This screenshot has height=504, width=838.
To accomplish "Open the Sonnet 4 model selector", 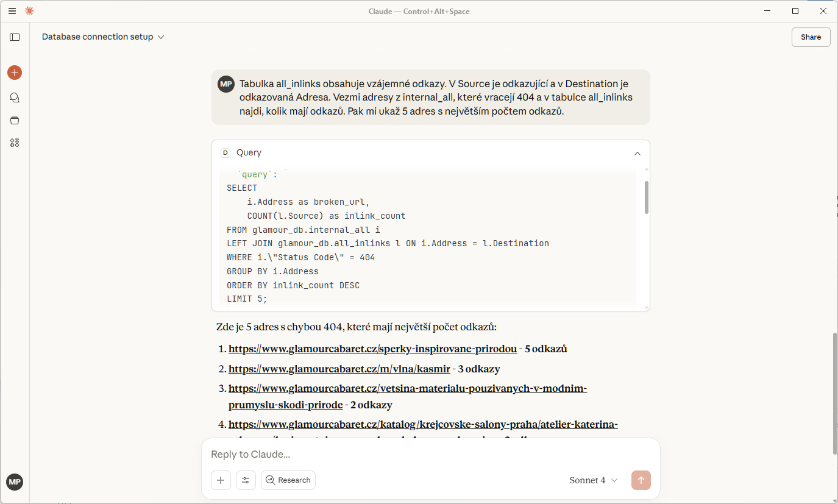I will click(593, 480).
